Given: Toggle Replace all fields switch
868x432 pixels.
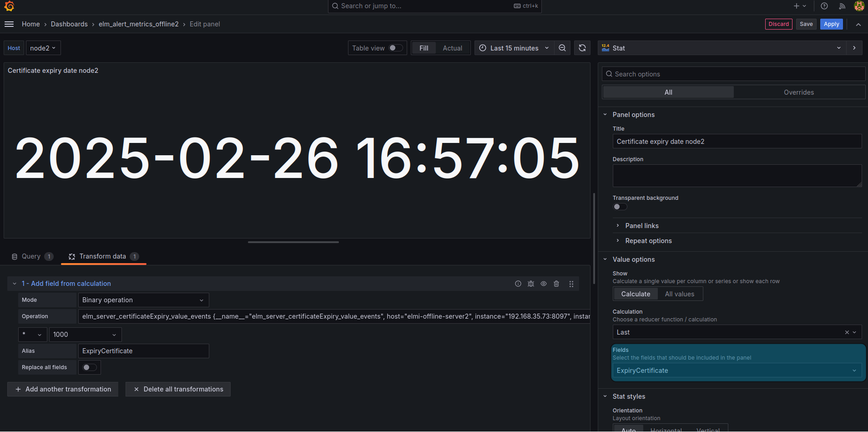Looking at the screenshot, I should pyautogui.click(x=90, y=367).
